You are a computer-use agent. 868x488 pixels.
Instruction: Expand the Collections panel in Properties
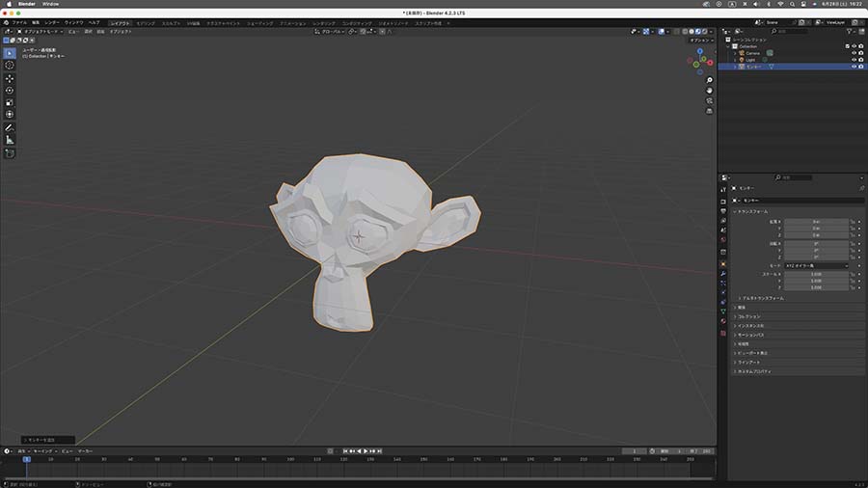748,316
